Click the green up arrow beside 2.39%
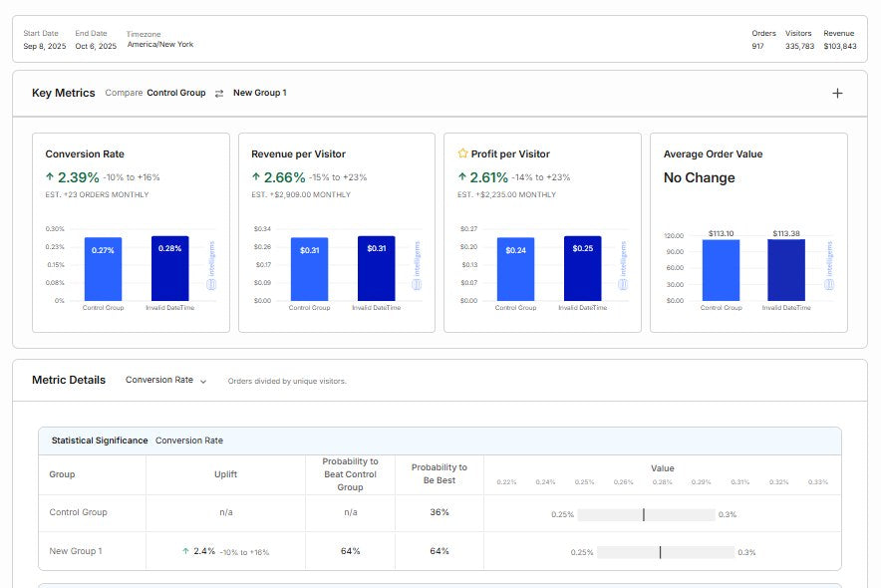Screen dimensions: 881x588 click(50, 177)
